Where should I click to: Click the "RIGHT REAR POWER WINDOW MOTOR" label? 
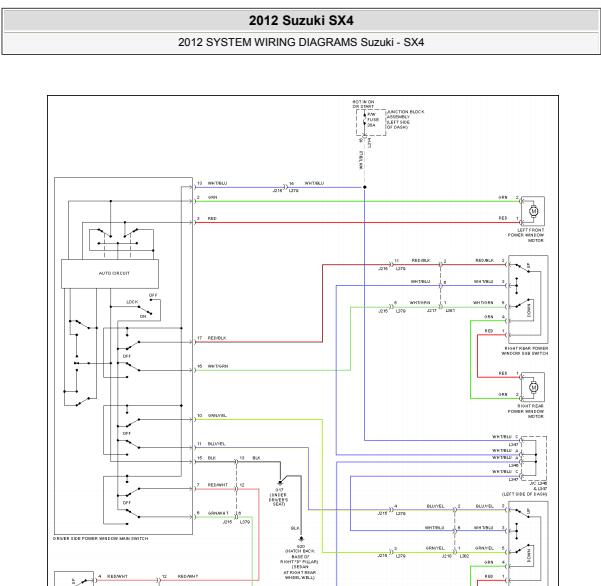click(x=526, y=411)
